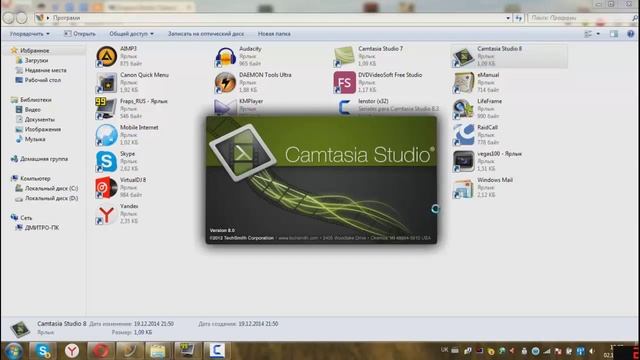This screenshot has height=360, width=640.
Task: Select the eManual shortcut icon
Action: pyautogui.click(x=463, y=83)
